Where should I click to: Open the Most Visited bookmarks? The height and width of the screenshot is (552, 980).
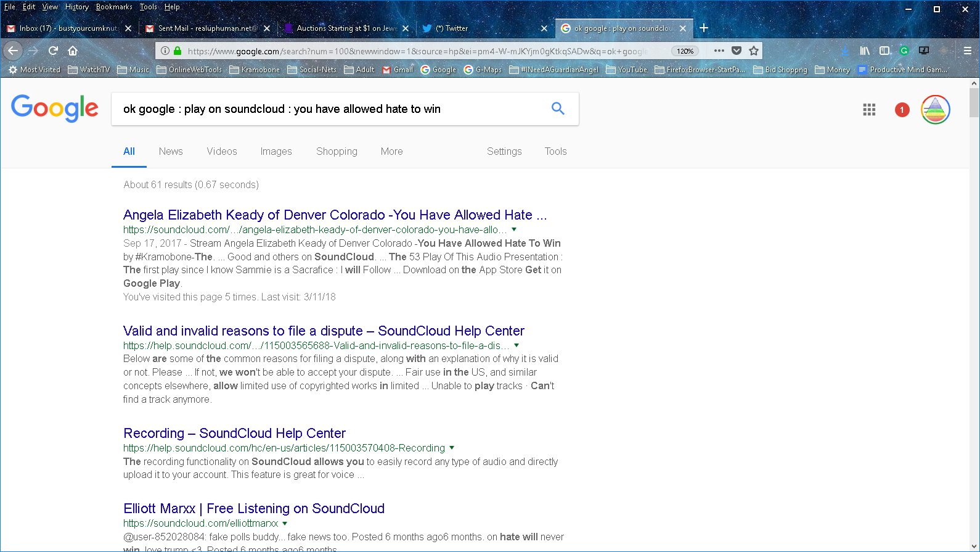tap(35, 70)
